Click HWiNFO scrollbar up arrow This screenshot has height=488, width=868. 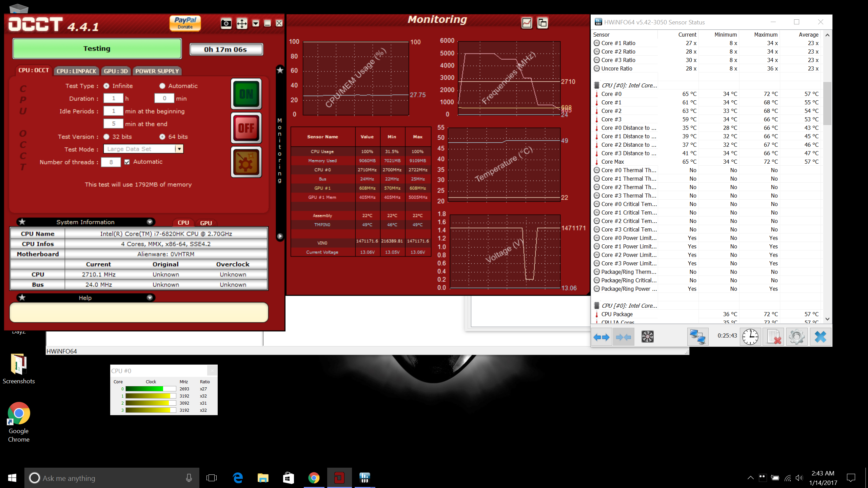(x=827, y=35)
